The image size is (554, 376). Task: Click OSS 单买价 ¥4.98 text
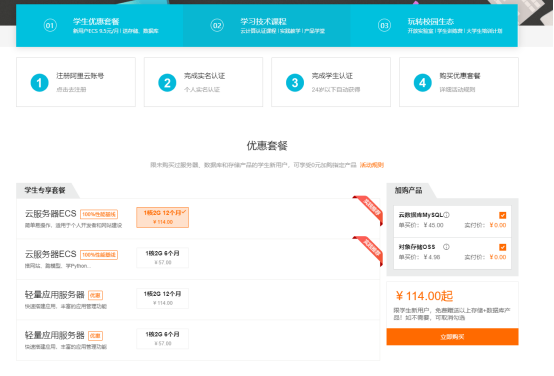point(419,257)
